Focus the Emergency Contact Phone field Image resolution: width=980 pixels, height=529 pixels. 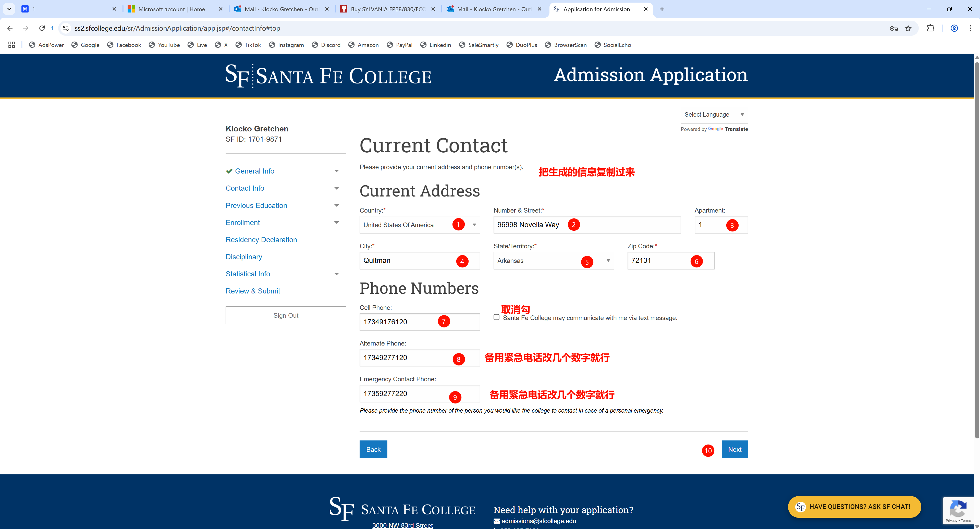tap(420, 393)
